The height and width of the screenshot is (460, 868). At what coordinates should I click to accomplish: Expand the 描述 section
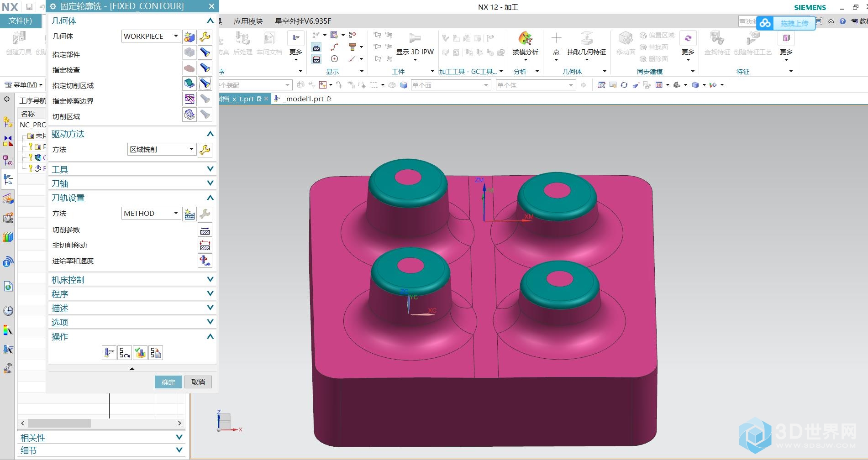coord(132,308)
